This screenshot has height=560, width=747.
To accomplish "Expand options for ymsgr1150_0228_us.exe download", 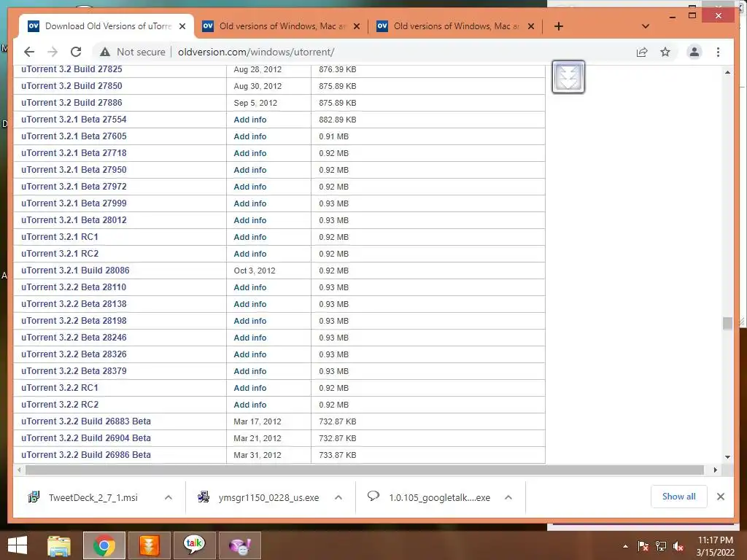I will pyautogui.click(x=338, y=497).
